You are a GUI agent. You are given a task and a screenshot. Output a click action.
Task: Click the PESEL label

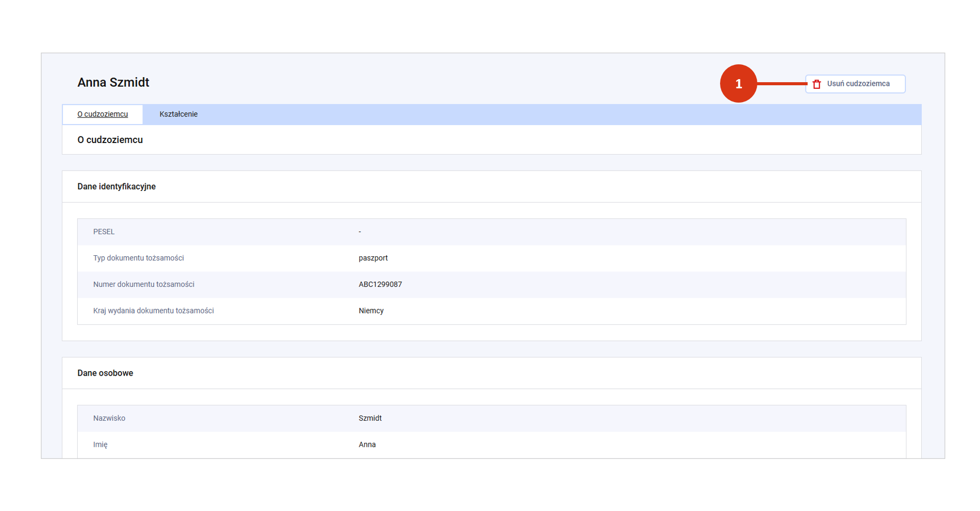click(x=104, y=232)
